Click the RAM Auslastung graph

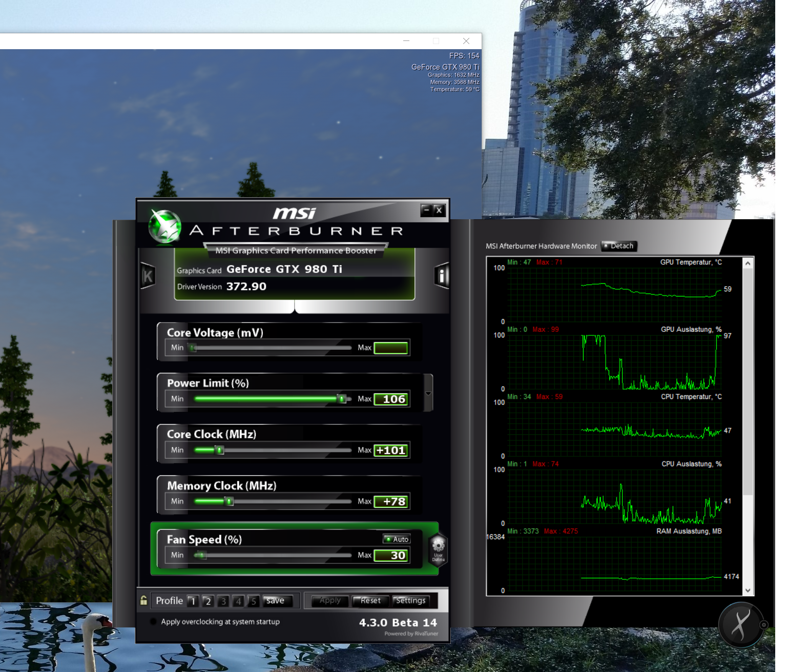coord(615,563)
